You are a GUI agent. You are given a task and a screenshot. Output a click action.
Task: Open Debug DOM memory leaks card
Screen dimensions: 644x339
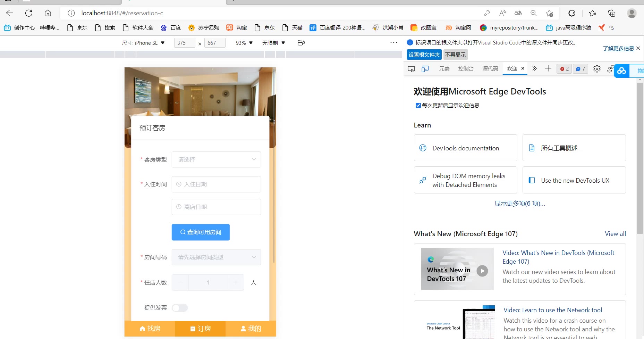click(465, 180)
